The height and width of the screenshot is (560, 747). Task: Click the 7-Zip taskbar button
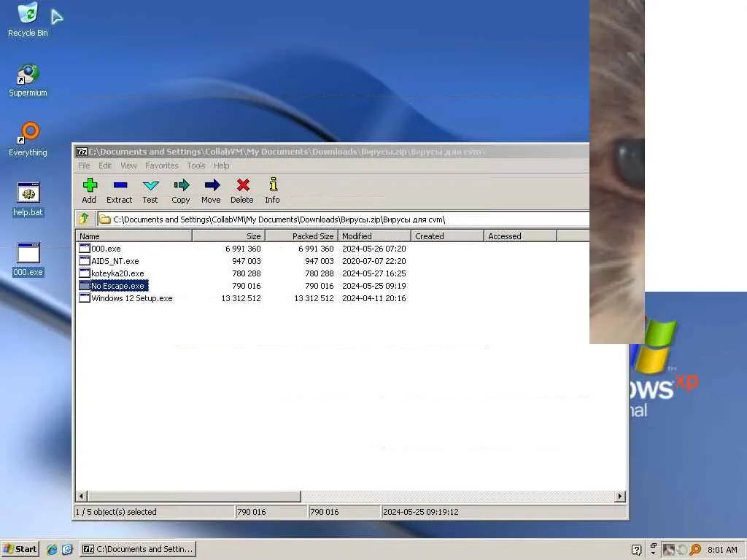pyautogui.click(x=138, y=549)
